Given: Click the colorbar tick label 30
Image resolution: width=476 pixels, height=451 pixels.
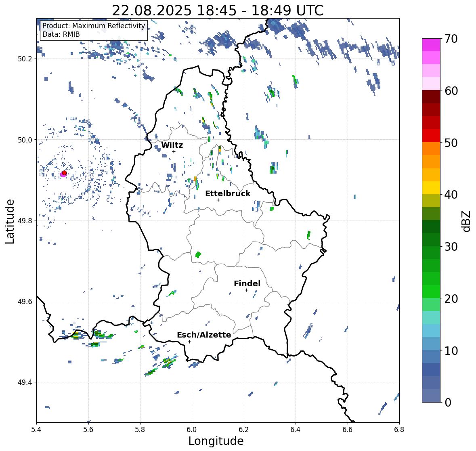Looking at the screenshot, I should 451,246.
